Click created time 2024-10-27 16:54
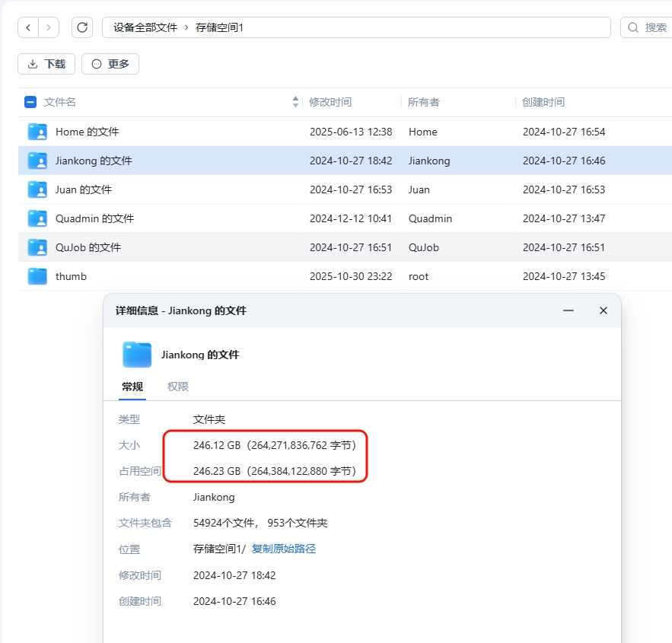672x643 pixels. point(564,132)
